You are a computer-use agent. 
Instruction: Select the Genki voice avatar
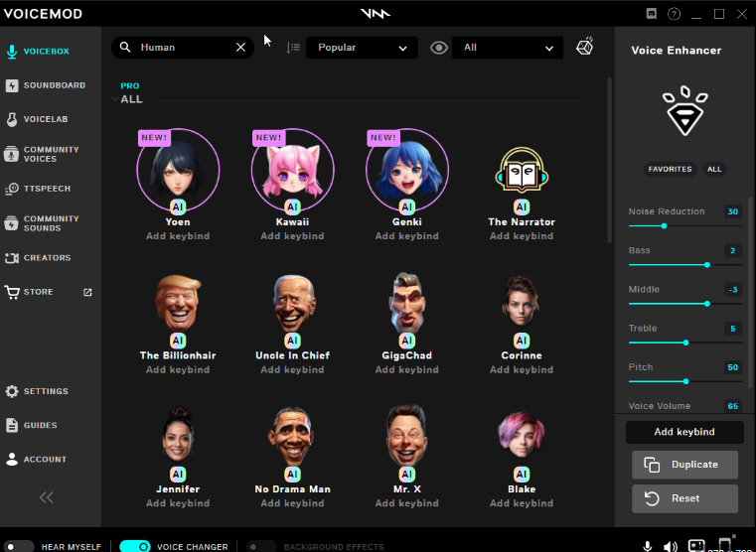coord(407,170)
